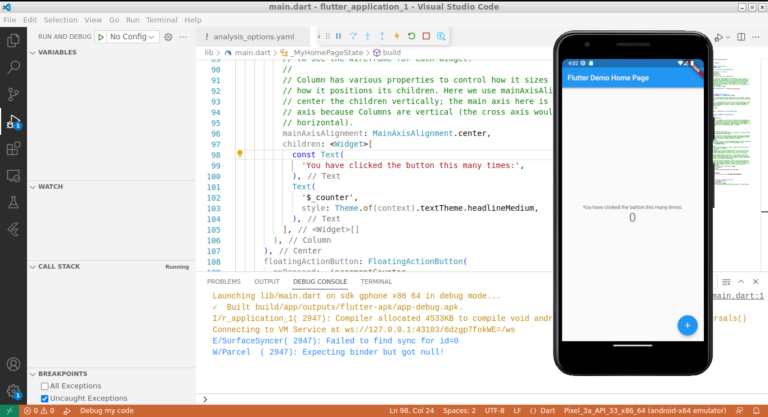Enable the All Exceptions breakpoint
The height and width of the screenshot is (417, 768).
tap(45, 386)
